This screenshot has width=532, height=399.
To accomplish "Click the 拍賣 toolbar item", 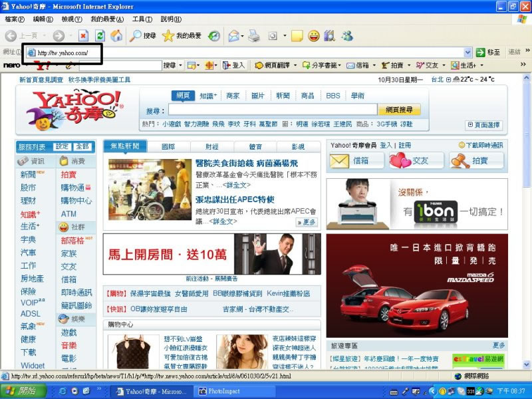I will (x=392, y=65).
